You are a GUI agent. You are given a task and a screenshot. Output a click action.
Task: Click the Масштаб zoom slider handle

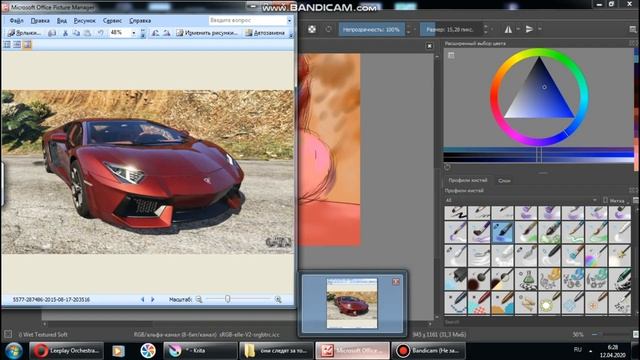coord(228,299)
